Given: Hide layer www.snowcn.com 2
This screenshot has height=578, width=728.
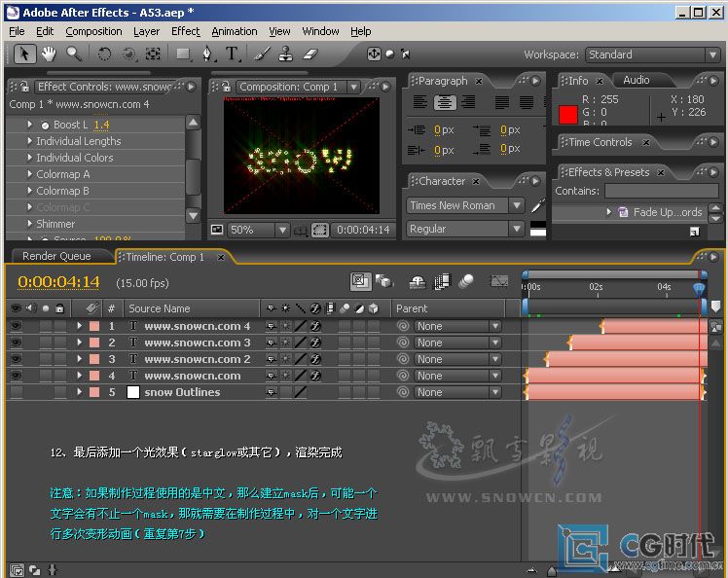Looking at the screenshot, I should 16,359.
